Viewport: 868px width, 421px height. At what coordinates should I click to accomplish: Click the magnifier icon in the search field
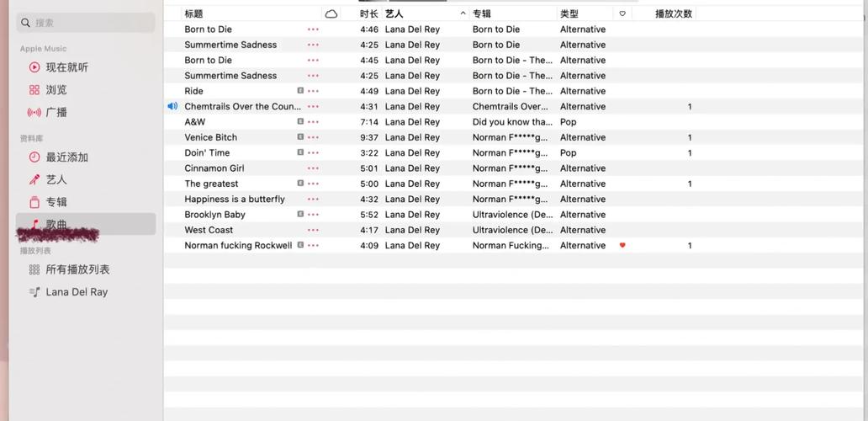[25, 23]
